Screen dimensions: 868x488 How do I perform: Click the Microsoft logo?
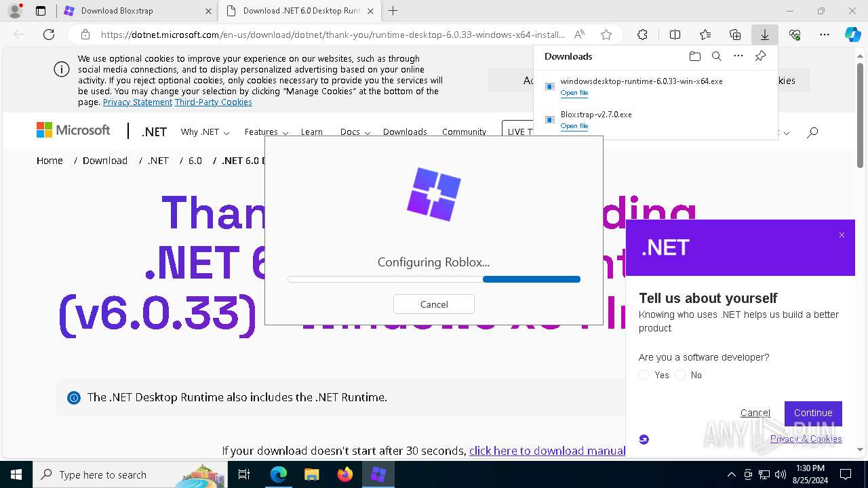pyautogui.click(x=73, y=130)
